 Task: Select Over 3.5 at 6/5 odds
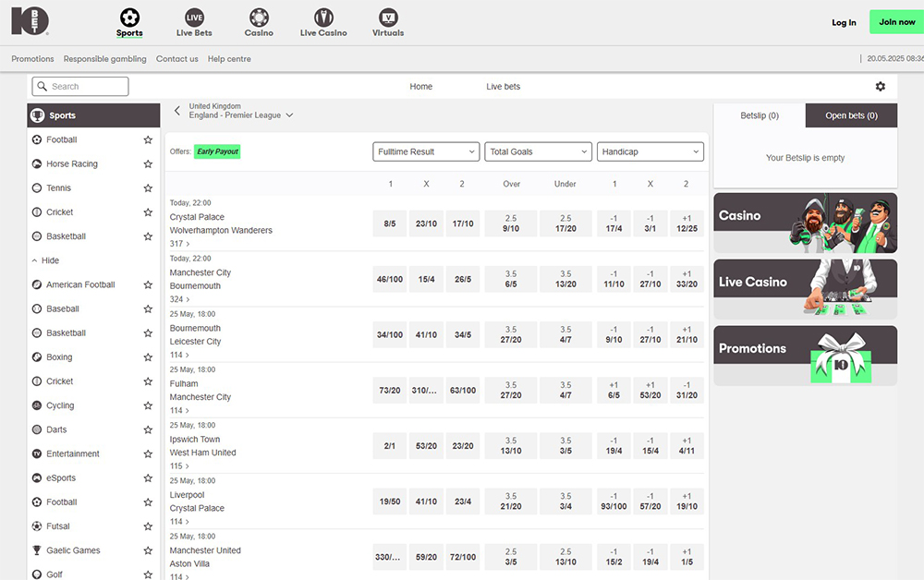click(511, 279)
